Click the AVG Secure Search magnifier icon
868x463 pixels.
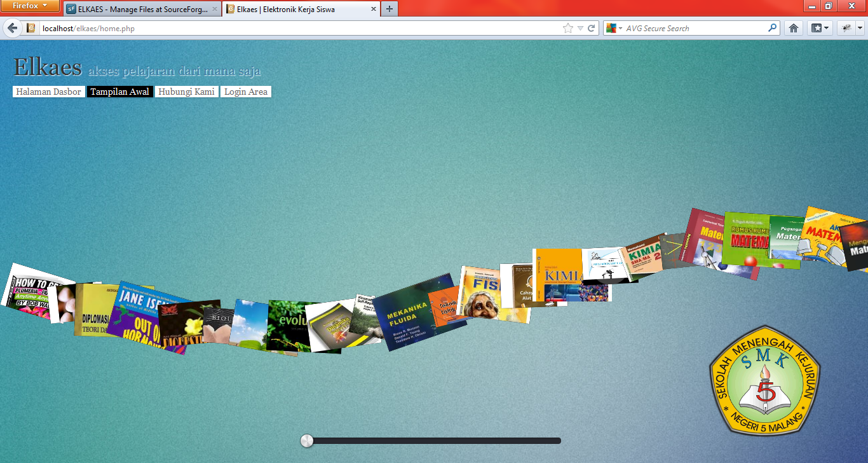[771, 28]
